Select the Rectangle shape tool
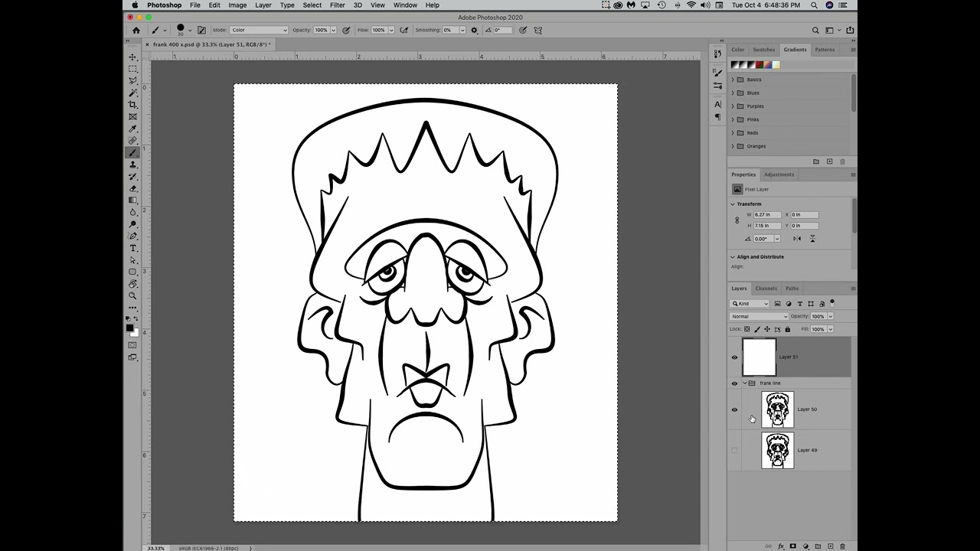 (132, 272)
